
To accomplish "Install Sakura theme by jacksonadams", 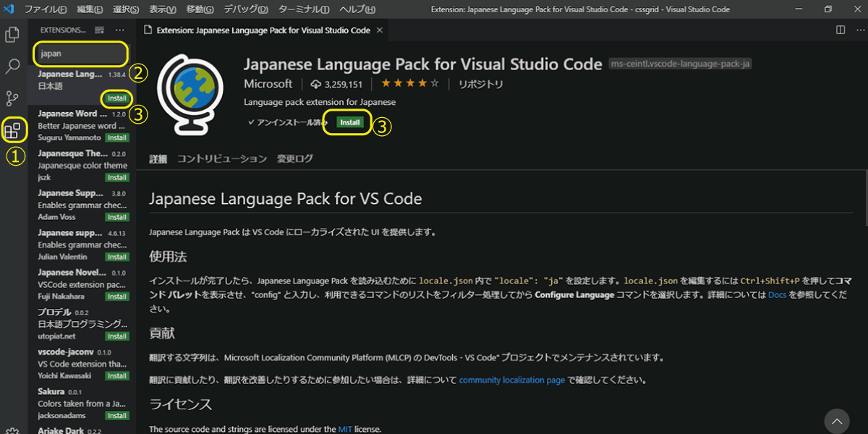I will (117, 416).
